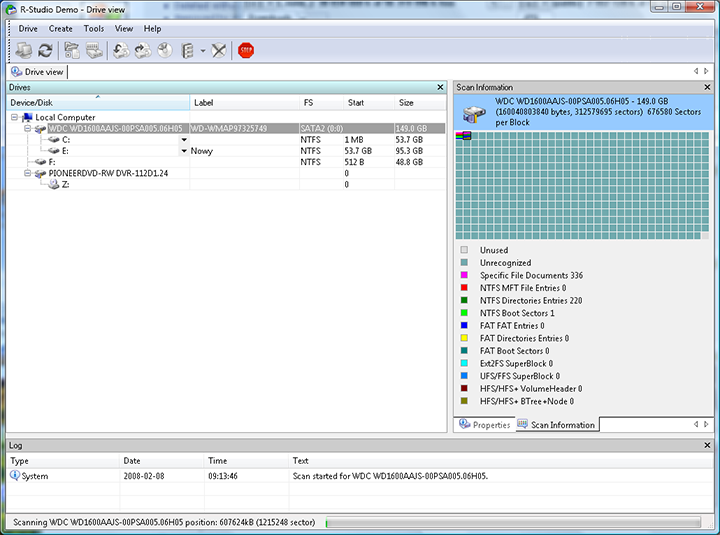
Task: Open the Drive menu
Action: (x=28, y=28)
